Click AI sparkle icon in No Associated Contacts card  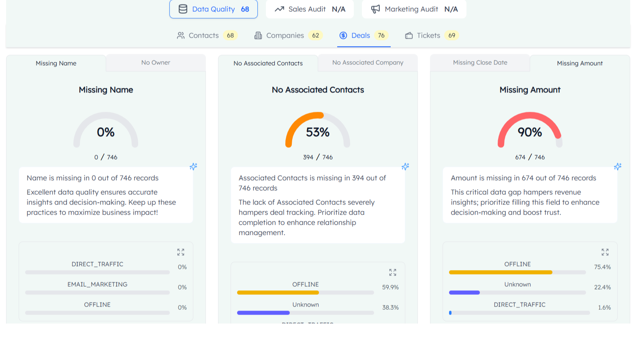pos(405,166)
